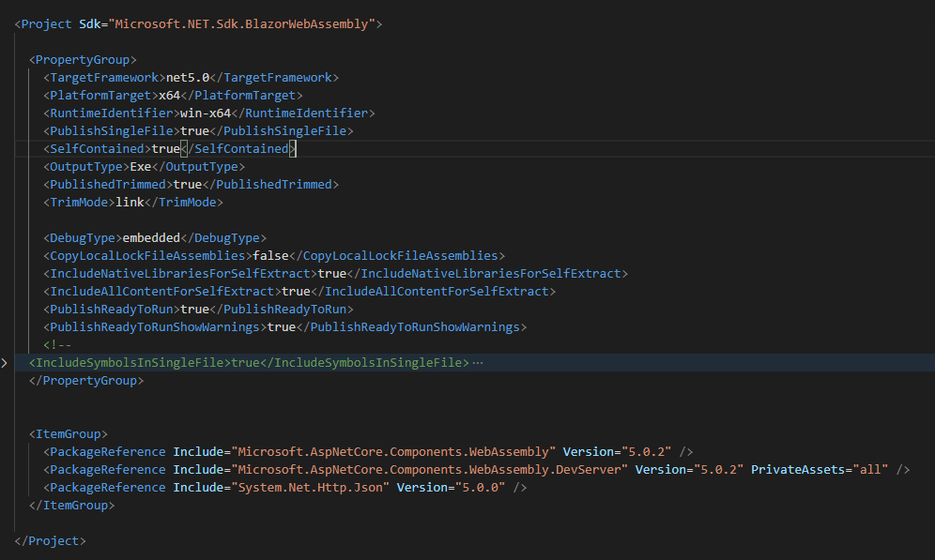The image size is (935, 560).
Task: Select the comment opener above the folded line
Action: tap(55, 344)
